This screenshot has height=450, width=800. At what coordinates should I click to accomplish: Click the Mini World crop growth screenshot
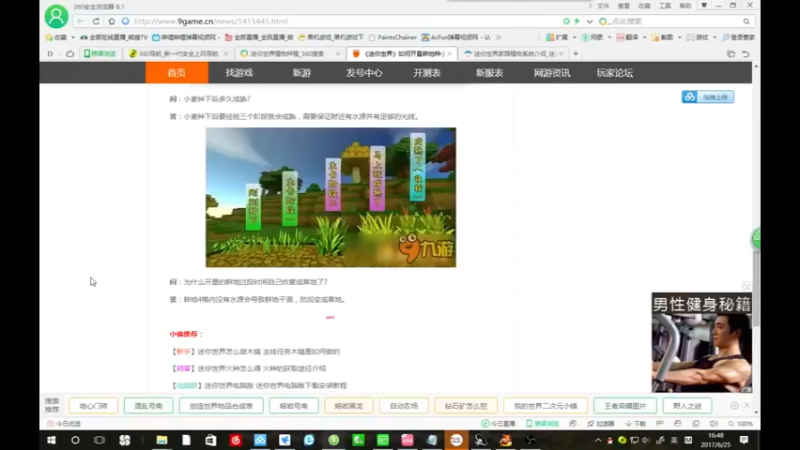tap(331, 197)
